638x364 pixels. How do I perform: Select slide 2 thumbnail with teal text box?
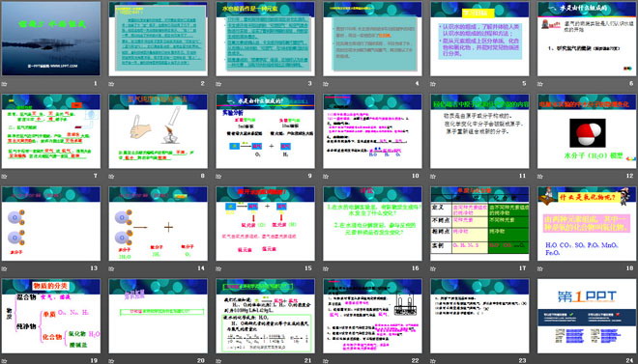(159, 39)
